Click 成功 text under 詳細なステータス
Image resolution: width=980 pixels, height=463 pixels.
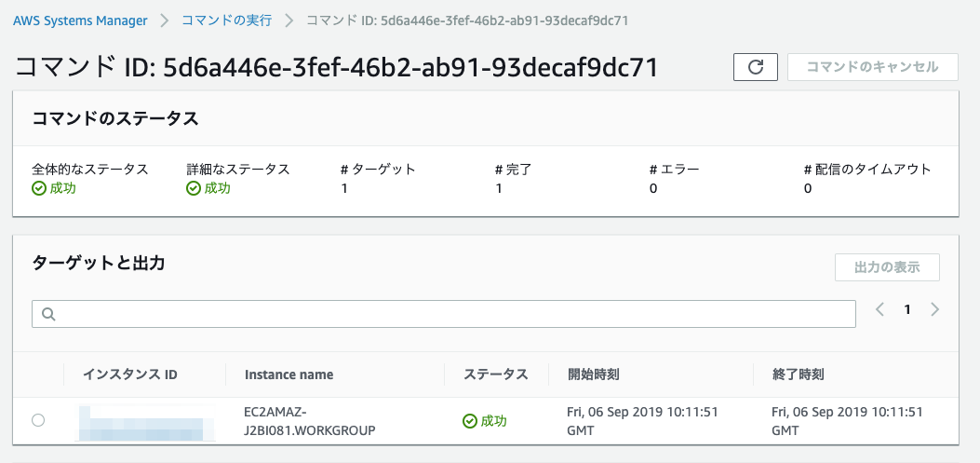coord(218,188)
